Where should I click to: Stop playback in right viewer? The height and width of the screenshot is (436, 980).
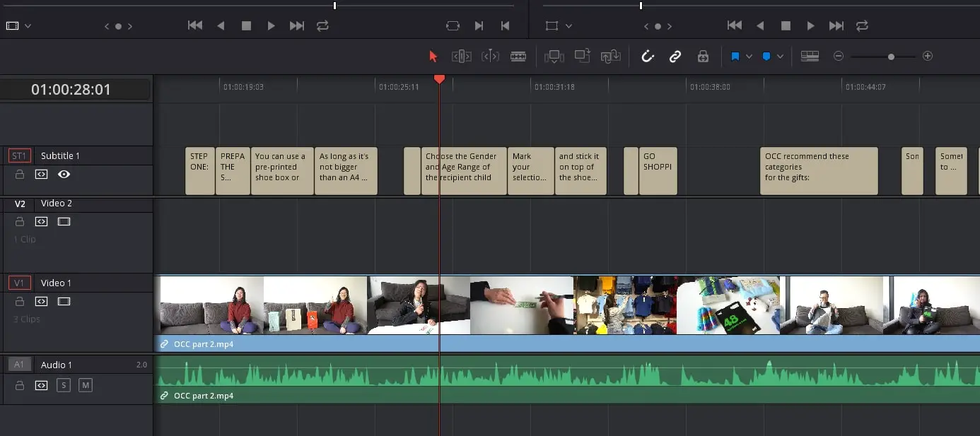click(x=786, y=25)
